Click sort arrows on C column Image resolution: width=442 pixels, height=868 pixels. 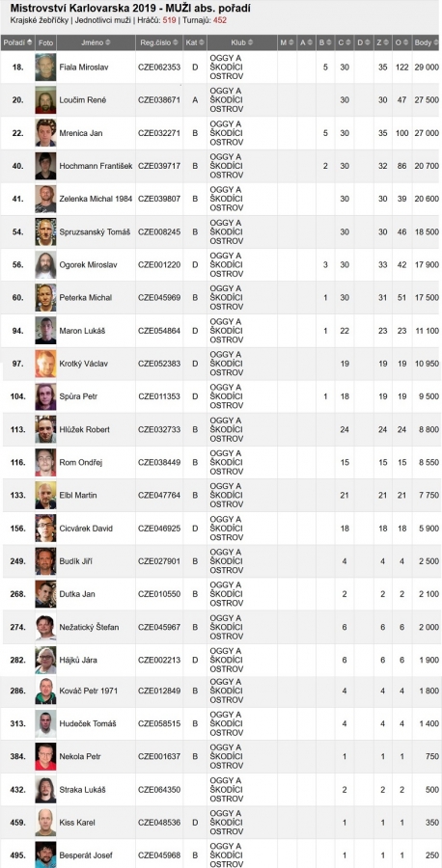[347, 42]
